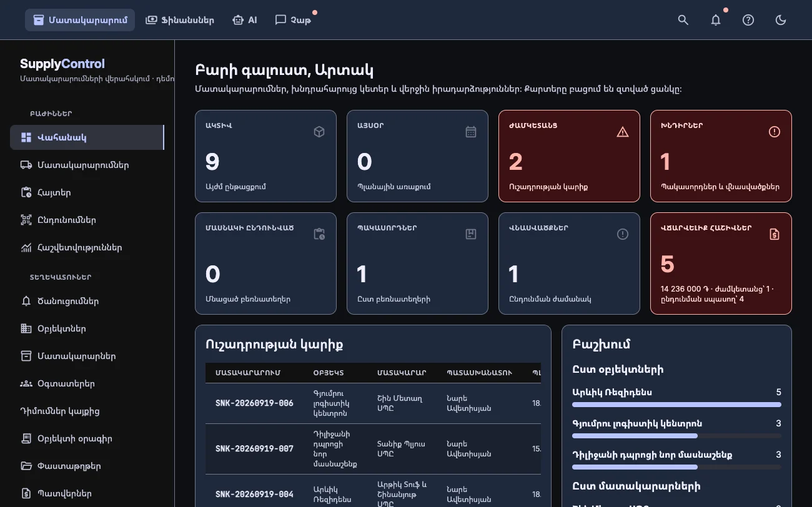812x507 pixels.
Task: Click Շին Մետաղ ՍՊԸ supplier cell
Action: pyautogui.click(x=401, y=403)
